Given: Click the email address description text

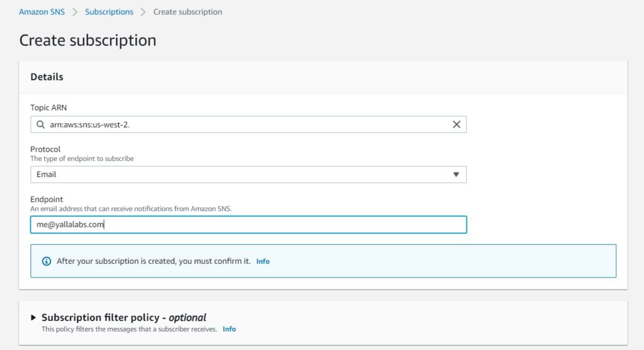Looking at the screenshot, I should (131, 209).
